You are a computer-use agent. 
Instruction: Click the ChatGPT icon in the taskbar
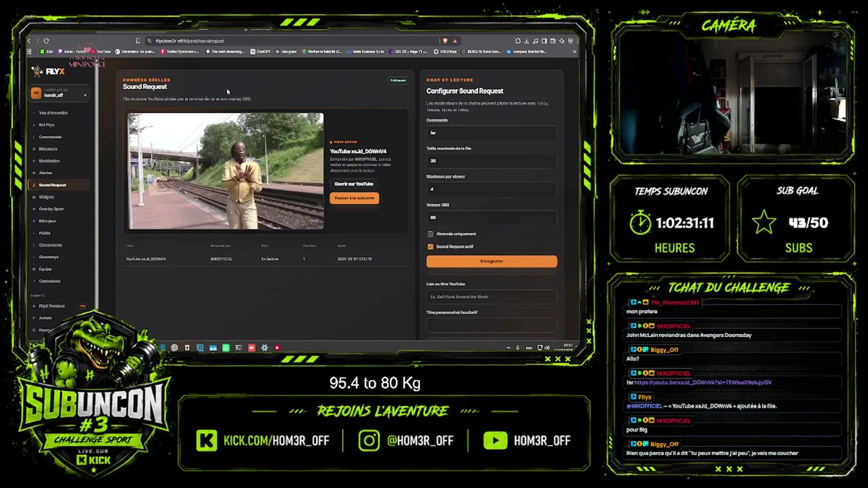(174, 348)
